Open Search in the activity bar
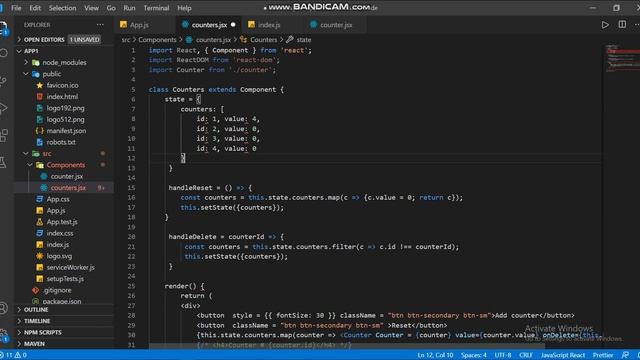 tap(4, 53)
